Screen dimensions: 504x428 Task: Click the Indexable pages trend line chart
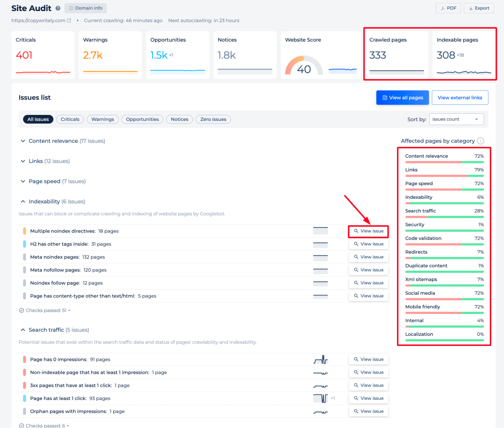click(464, 72)
